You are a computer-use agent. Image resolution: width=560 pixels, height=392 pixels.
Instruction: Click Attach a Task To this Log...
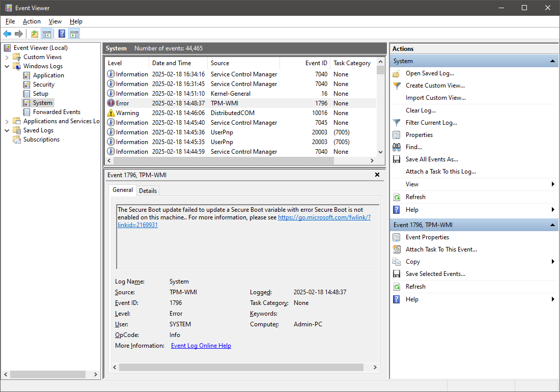[x=441, y=172]
